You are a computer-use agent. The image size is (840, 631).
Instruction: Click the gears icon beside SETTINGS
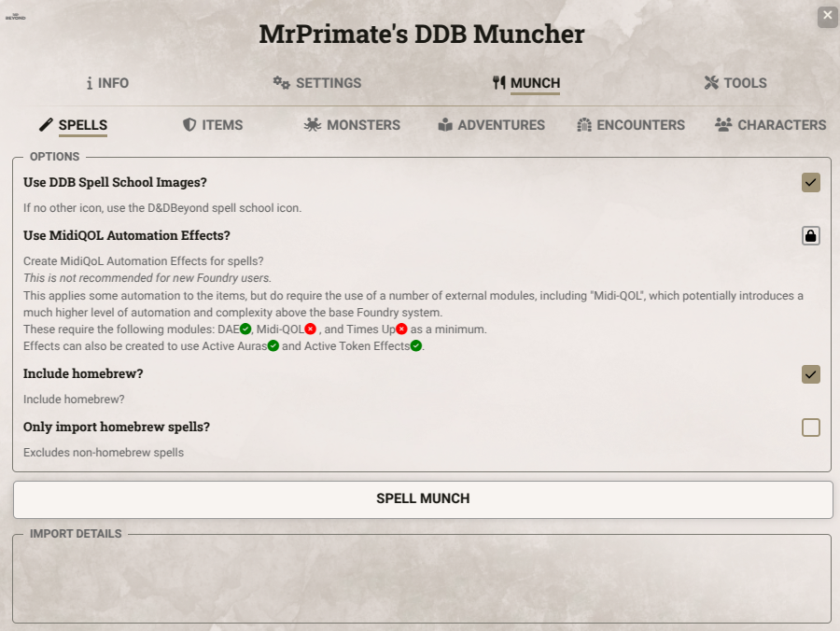281,82
